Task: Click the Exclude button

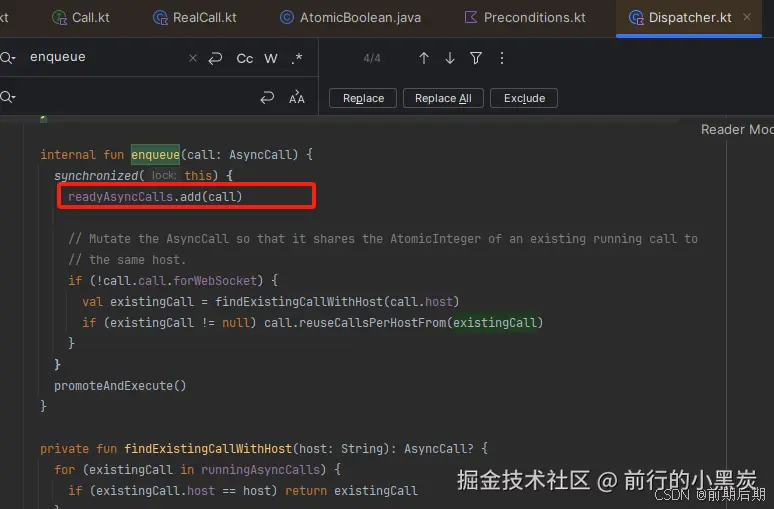Action: (x=524, y=98)
